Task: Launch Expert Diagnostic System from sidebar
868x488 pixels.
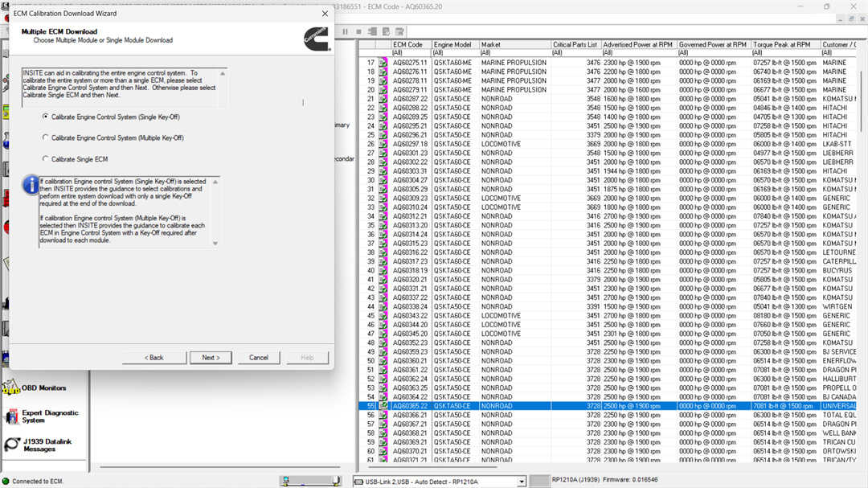Action: coord(12,416)
